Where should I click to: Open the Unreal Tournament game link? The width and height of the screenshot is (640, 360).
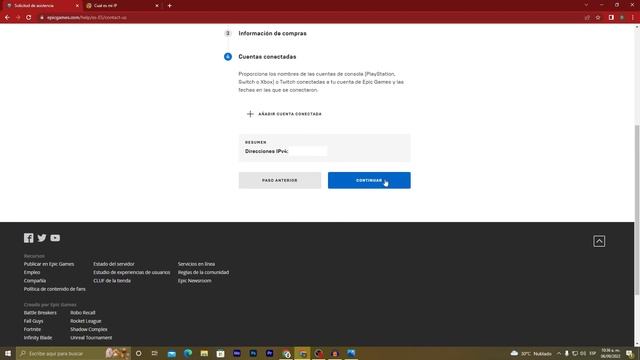coord(91,338)
